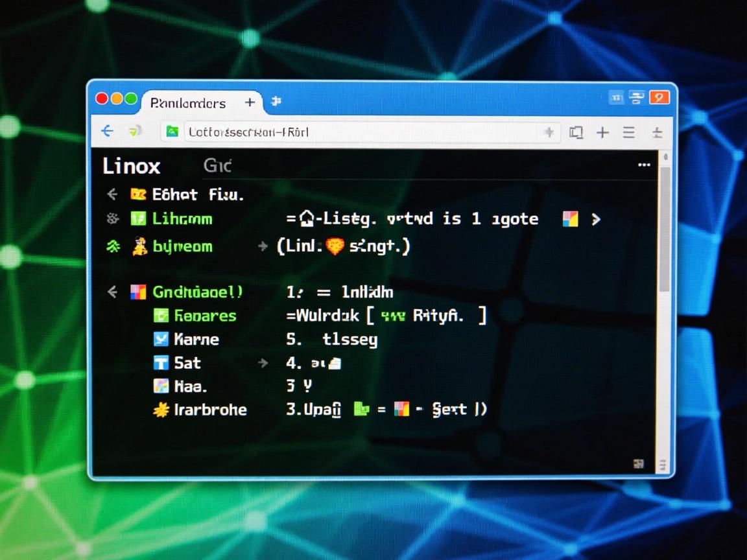Enable the bookmark star in the address bar
Image resolution: width=747 pixels, height=560 pixels.
[x=549, y=132]
